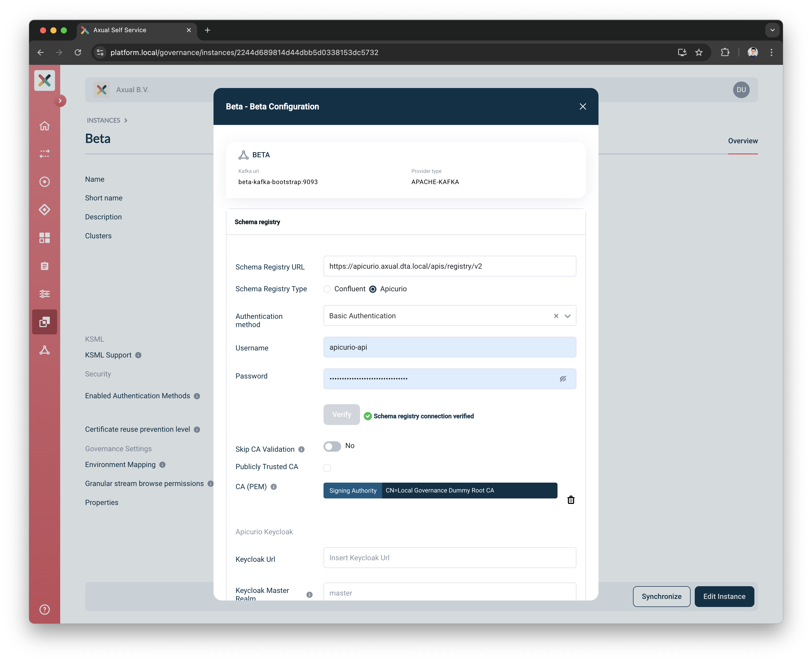Screen dimensions: 812x662
Task: Go back in browser history
Action: 41,52
